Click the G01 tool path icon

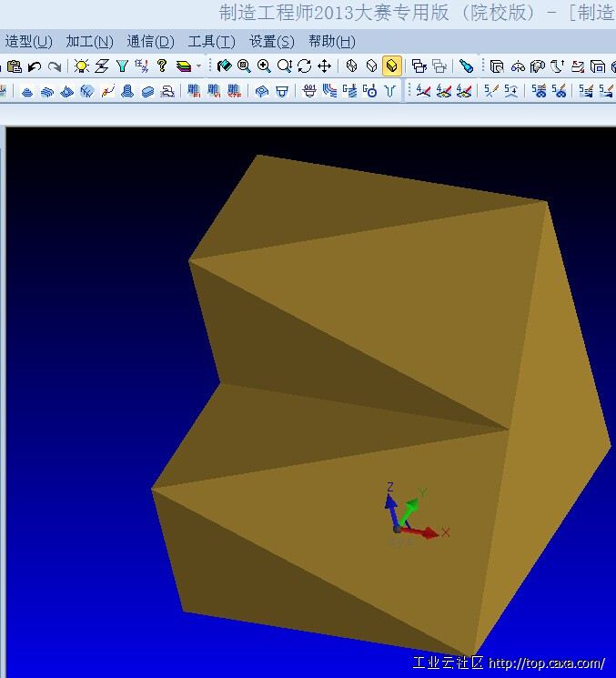pos(309,91)
